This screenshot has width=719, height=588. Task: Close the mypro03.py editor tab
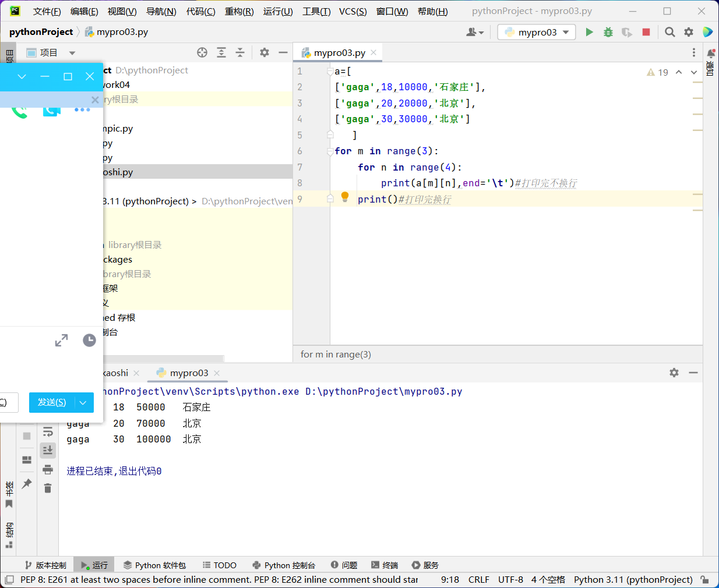coord(373,52)
